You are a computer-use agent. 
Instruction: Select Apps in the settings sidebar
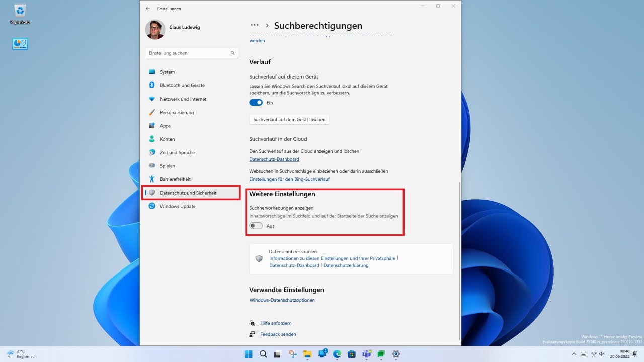tap(191, 126)
